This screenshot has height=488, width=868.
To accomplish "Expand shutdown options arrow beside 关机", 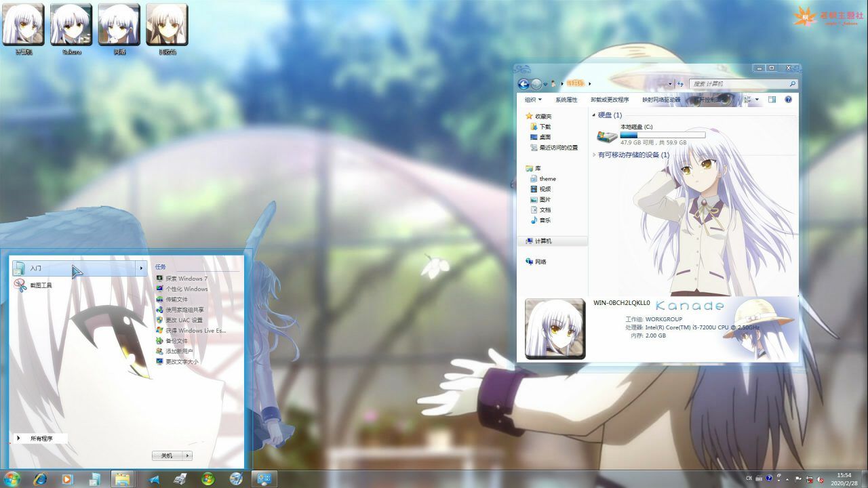I will [x=188, y=456].
